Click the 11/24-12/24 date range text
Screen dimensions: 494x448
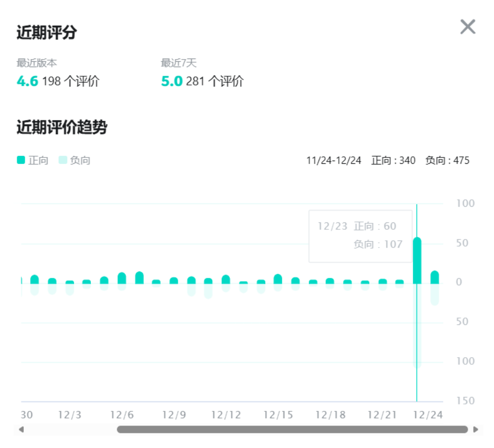[333, 160]
